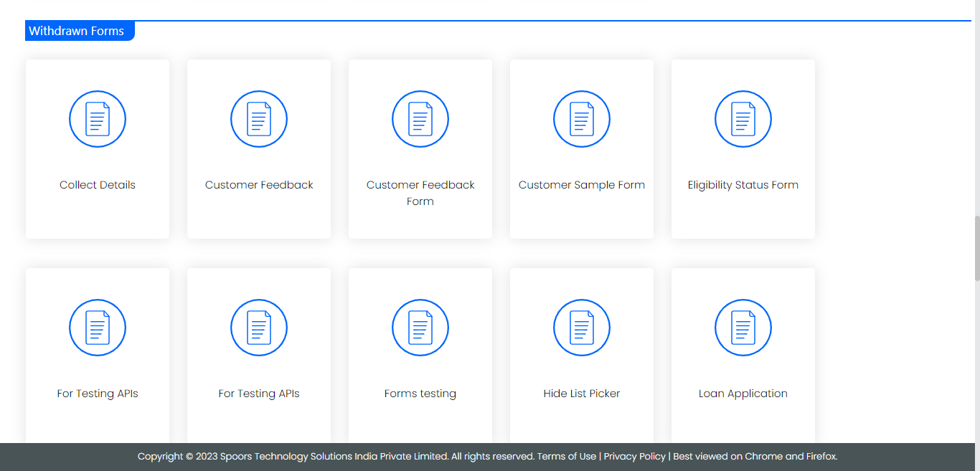Select the Loan Application document icon
The image size is (980, 471).
click(x=743, y=328)
